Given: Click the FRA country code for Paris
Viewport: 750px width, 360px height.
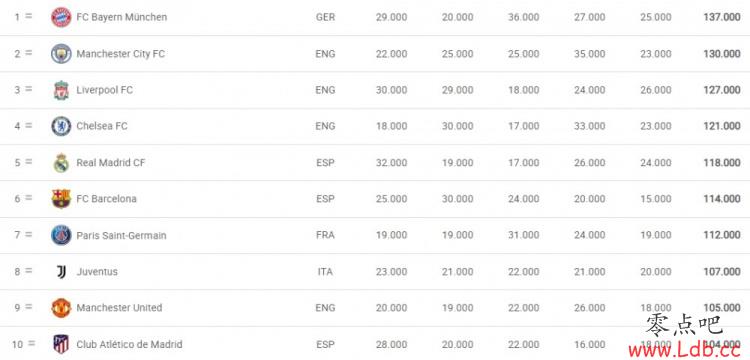Looking at the screenshot, I should (325, 235).
